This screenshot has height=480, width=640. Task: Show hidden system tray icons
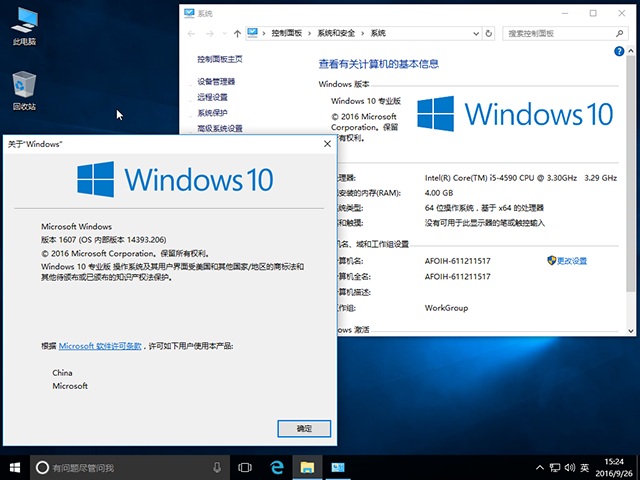(541, 467)
